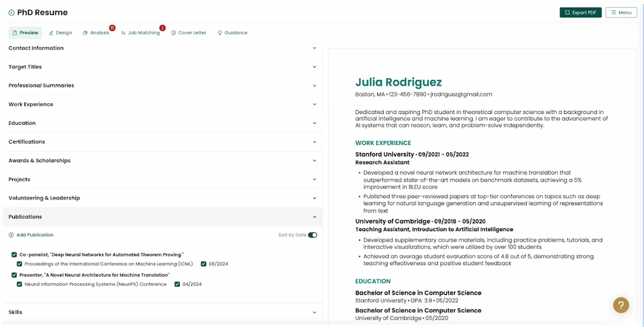Expand the Target Titles section

[163, 67]
